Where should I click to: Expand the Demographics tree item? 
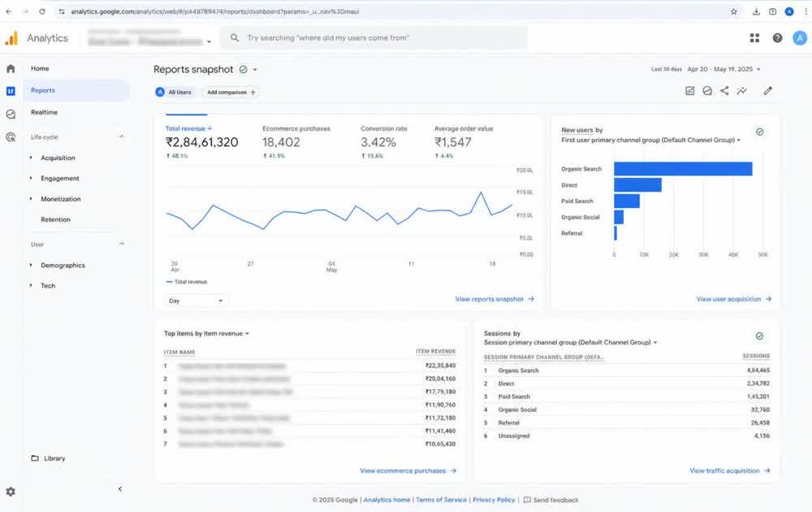point(31,265)
